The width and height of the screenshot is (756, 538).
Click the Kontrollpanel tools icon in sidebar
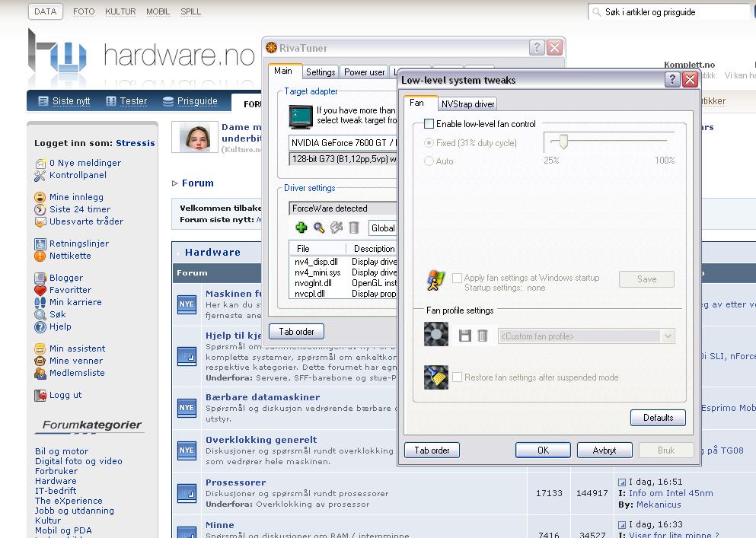(x=40, y=176)
